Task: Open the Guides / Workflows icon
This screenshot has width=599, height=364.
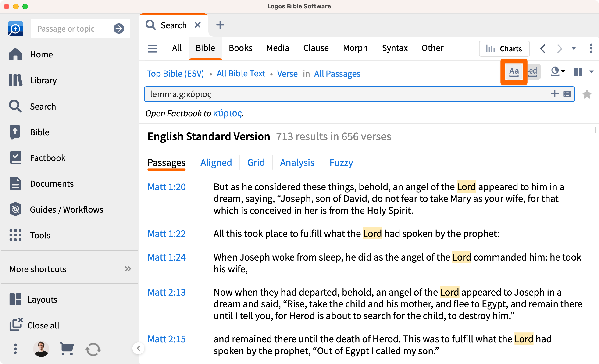Action: [x=15, y=209]
